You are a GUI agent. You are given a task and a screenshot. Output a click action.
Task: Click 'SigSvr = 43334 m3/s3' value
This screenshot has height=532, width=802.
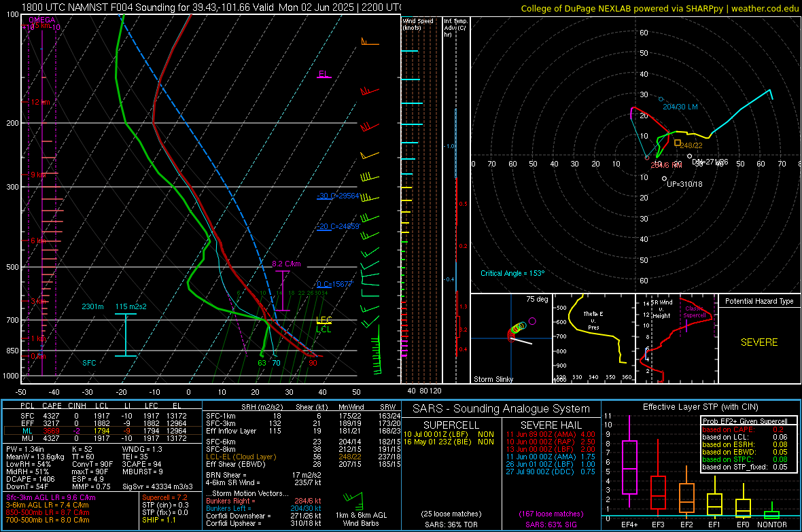tap(158, 486)
